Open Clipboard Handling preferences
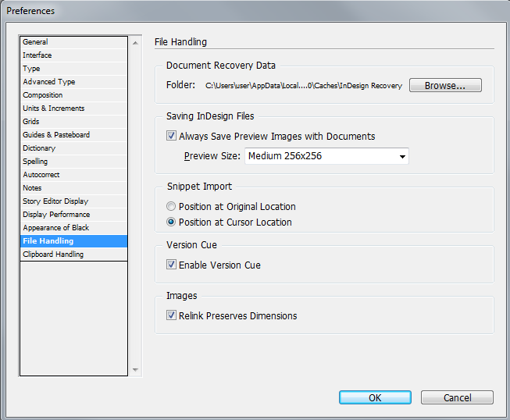This screenshot has height=420, width=510. pos(73,254)
